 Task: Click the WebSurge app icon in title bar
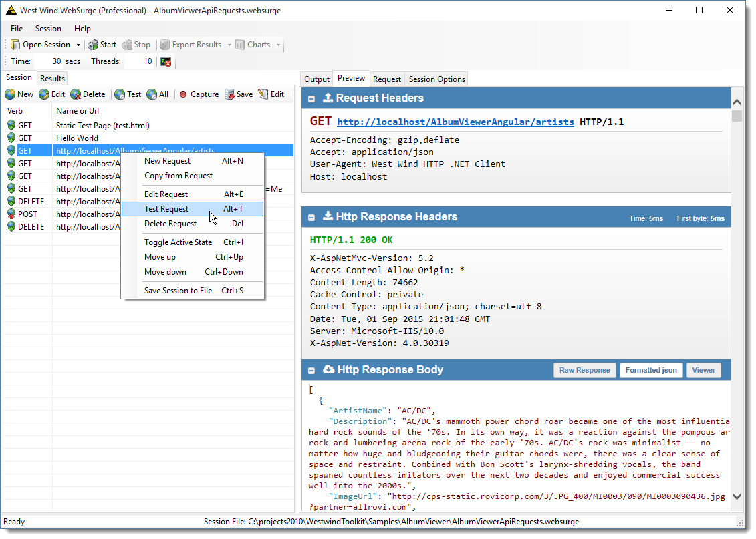pos(11,10)
